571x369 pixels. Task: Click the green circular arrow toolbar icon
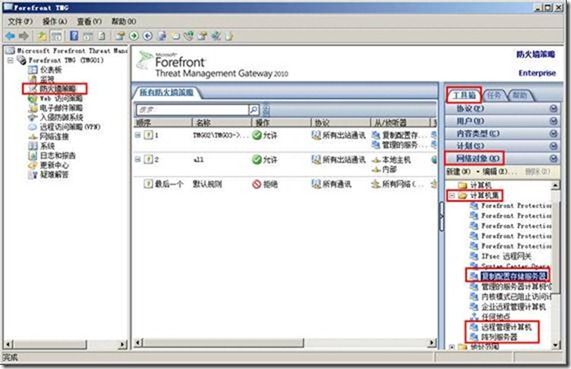tap(134, 36)
